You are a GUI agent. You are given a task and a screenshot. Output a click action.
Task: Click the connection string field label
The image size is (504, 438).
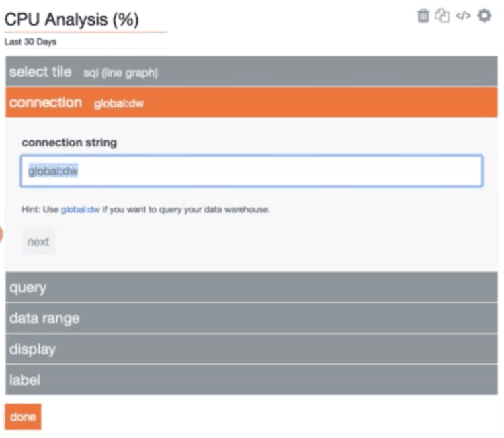point(69,142)
